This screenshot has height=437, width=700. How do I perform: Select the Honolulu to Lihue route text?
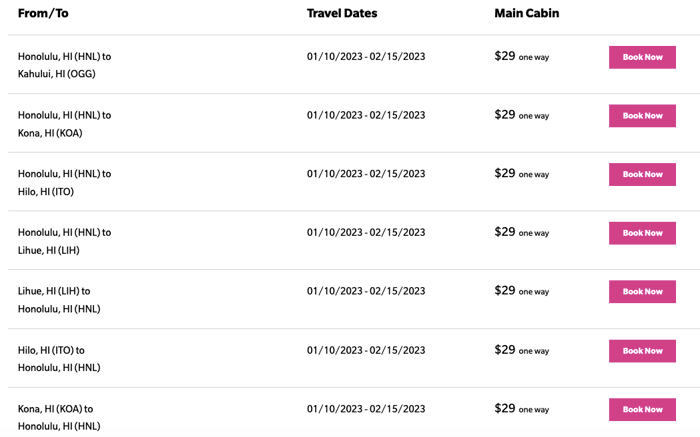(64, 241)
